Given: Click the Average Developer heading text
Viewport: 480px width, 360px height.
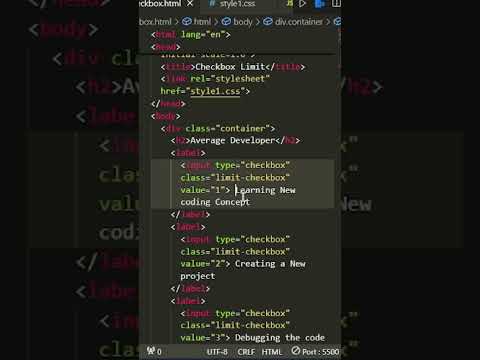Looking at the screenshot, I should [x=233, y=140].
